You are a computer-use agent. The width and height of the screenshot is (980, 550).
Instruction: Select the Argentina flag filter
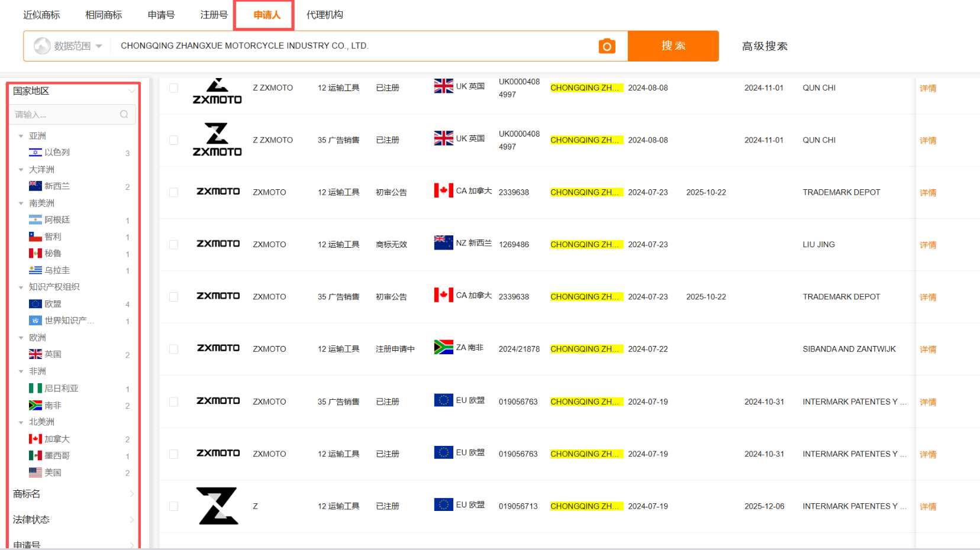point(36,220)
